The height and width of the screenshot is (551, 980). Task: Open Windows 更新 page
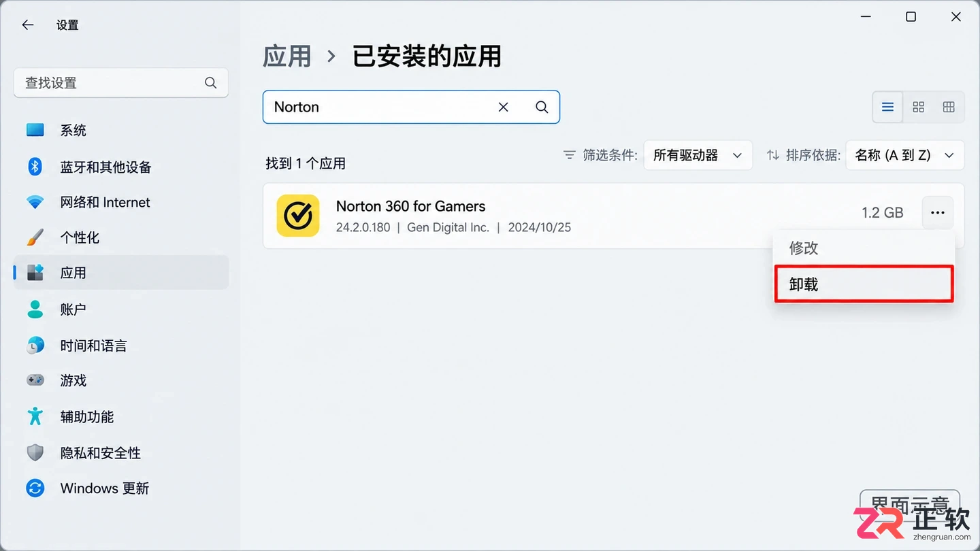click(121, 488)
